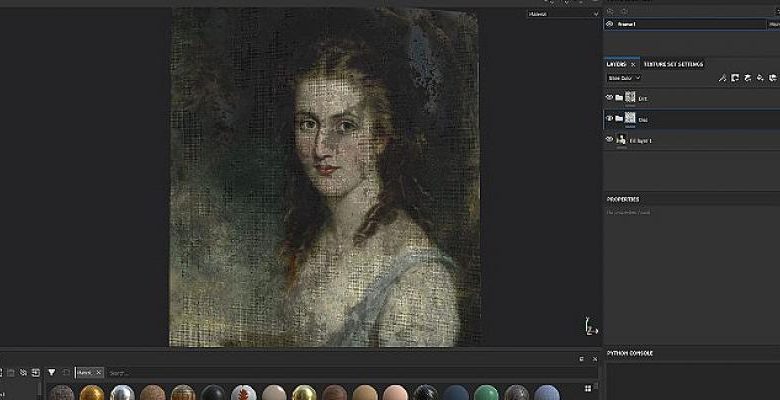Image resolution: width=780 pixels, height=400 pixels.
Task: Toggle visibility of the Dirt folder layer
Action: pos(609,98)
